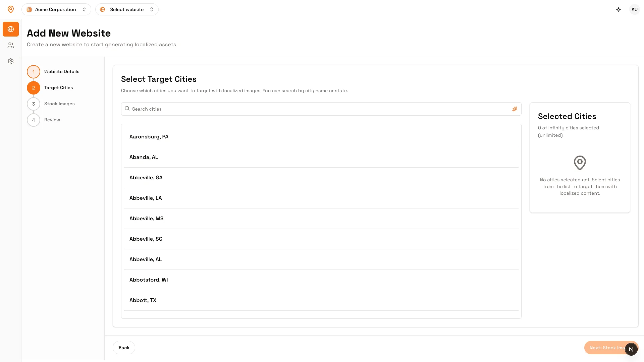Expand the Acme Corporation organization dropdown

pos(56,9)
